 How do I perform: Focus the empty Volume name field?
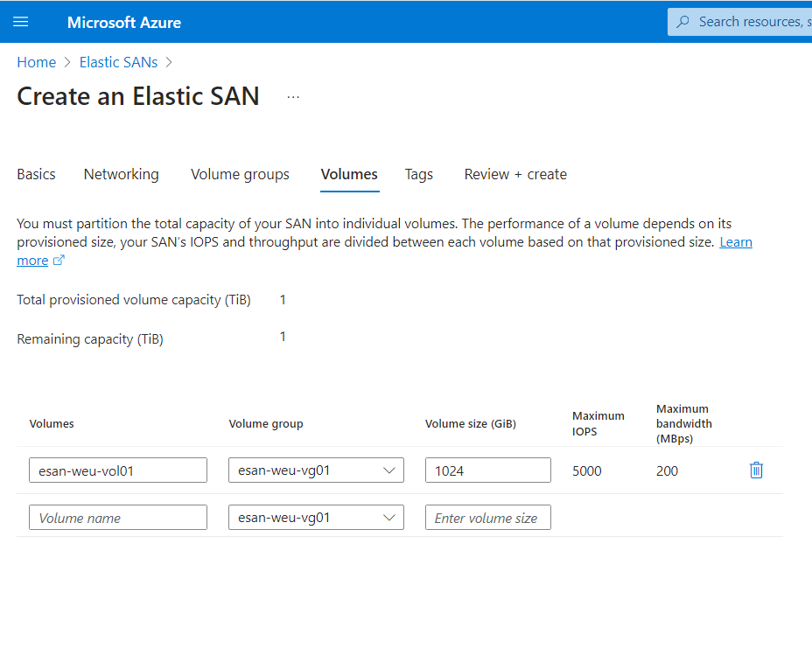[x=118, y=517]
